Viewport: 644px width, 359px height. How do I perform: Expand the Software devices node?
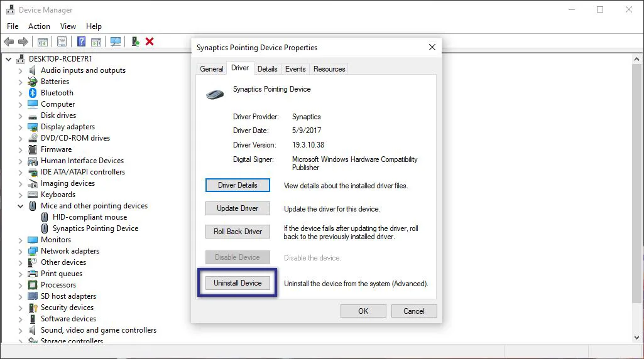click(20, 319)
